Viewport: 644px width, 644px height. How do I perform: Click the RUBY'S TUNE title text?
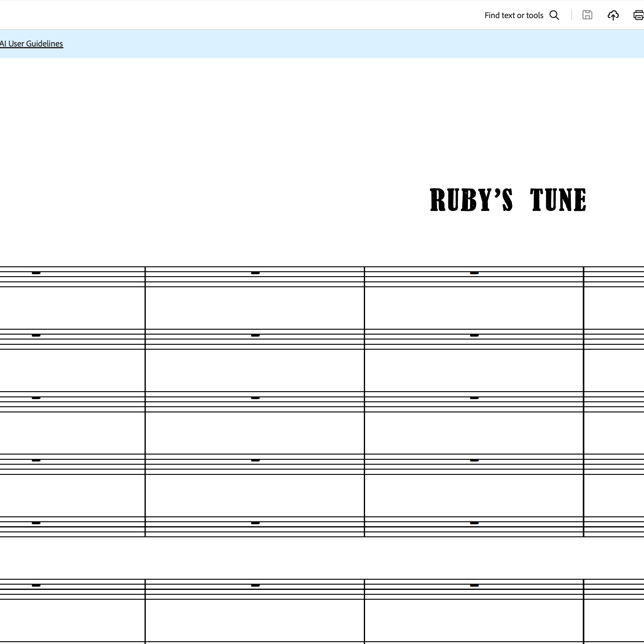pos(508,200)
